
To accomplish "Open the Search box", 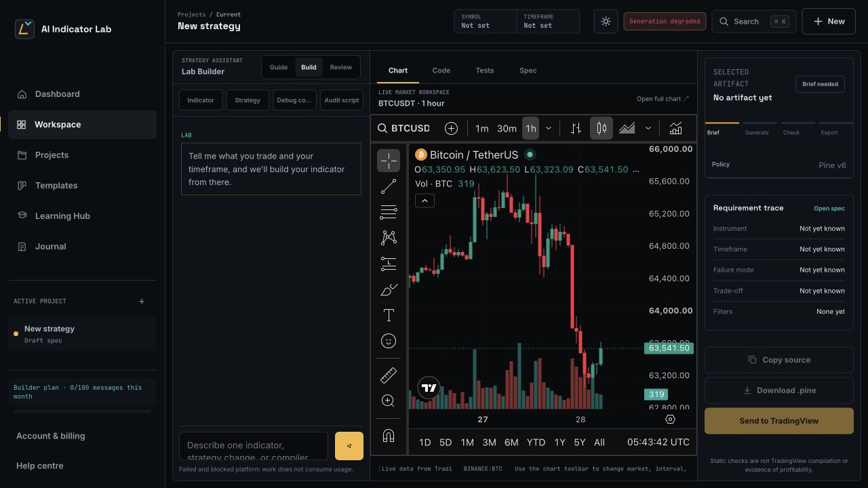I will [753, 21].
